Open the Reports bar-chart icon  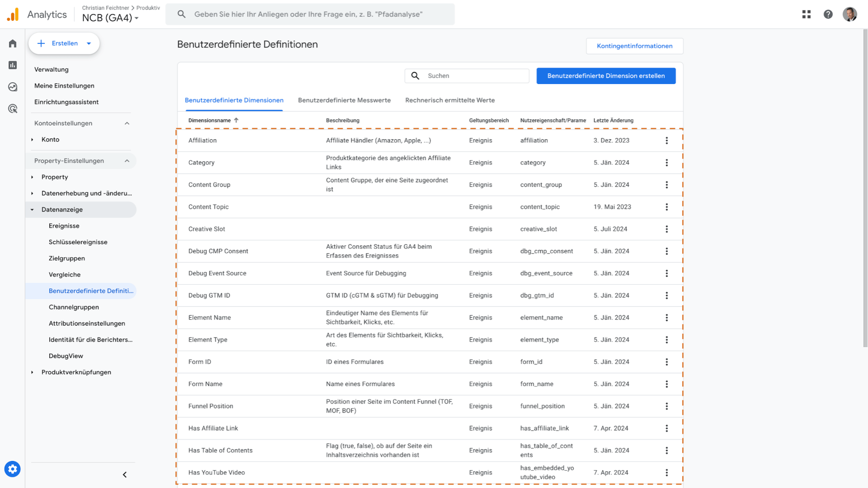pyautogui.click(x=13, y=65)
